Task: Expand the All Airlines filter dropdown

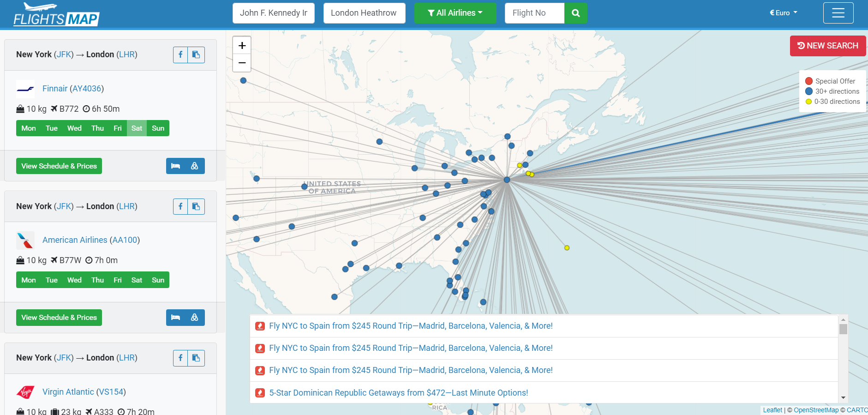Action: [455, 13]
